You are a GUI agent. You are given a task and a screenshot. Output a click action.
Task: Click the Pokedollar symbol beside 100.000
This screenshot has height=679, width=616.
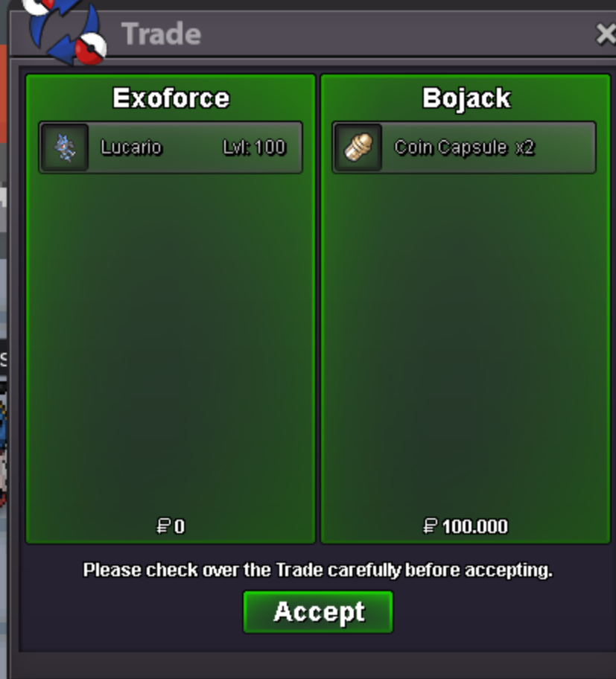(431, 526)
